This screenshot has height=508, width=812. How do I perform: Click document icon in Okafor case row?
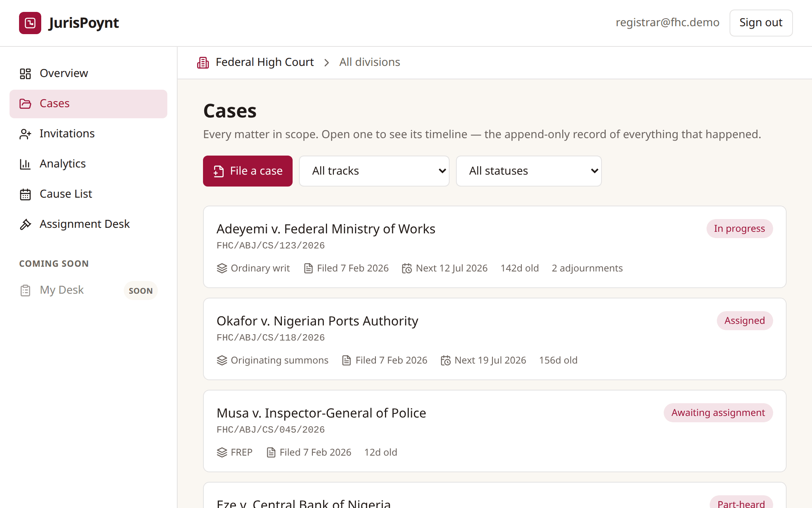347,360
